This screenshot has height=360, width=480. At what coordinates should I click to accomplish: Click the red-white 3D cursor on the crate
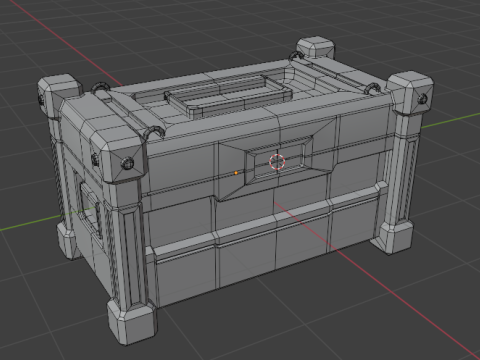[277, 162]
